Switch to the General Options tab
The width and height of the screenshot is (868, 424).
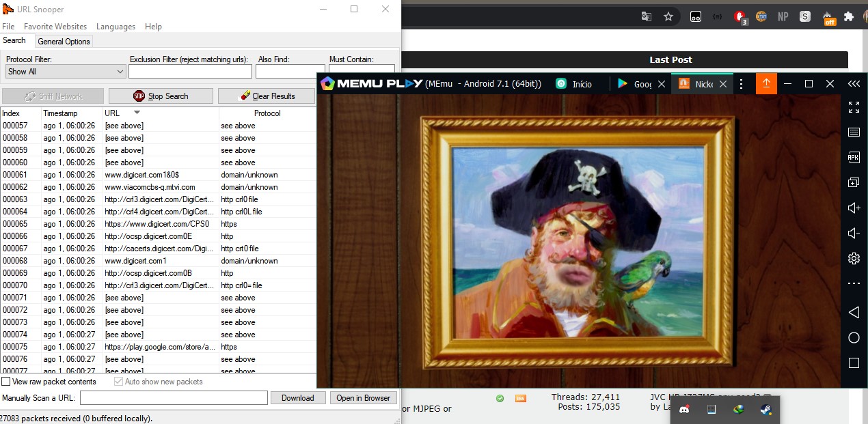pos(64,42)
